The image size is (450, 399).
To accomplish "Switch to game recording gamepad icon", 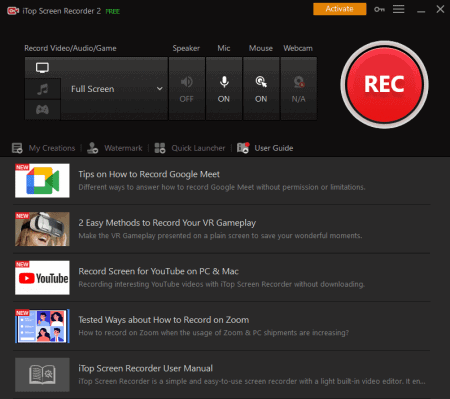I will (x=43, y=109).
